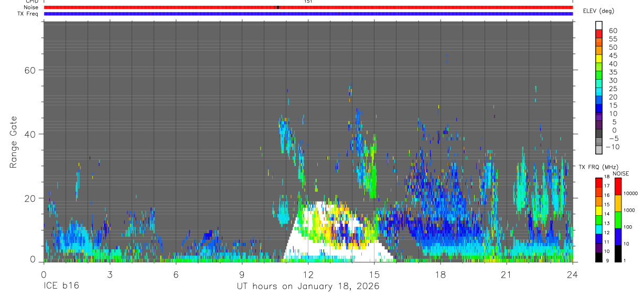Click the "60" value in ELEV legend
Viewport: 644px width, 297px height.
613,31
